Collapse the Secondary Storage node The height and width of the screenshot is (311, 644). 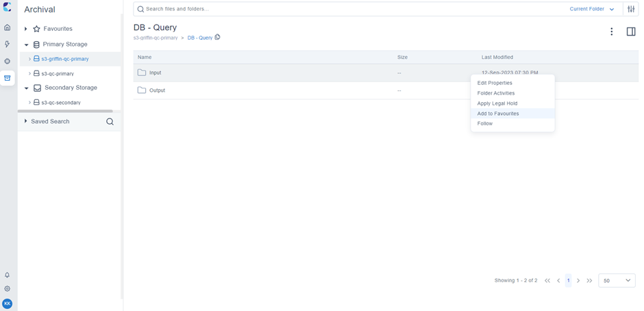26,88
